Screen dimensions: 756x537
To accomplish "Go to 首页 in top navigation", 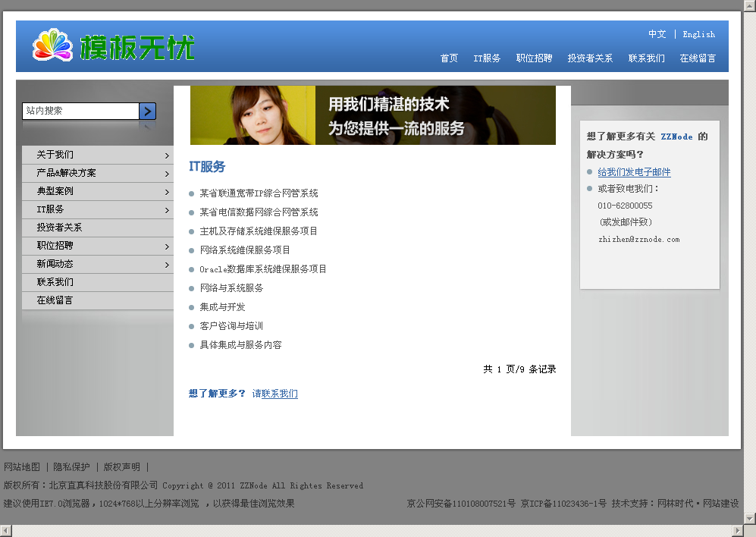I will (449, 58).
